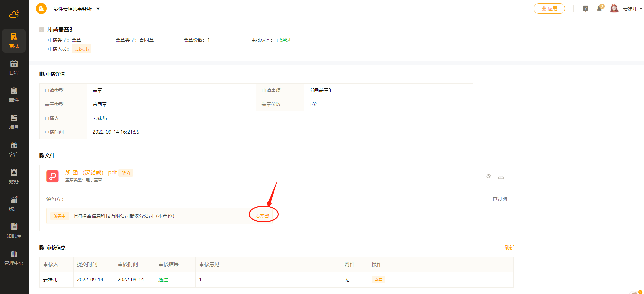Open 财务 finance in sidebar
Viewport: 644px width, 294px height.
pos(14,176)
